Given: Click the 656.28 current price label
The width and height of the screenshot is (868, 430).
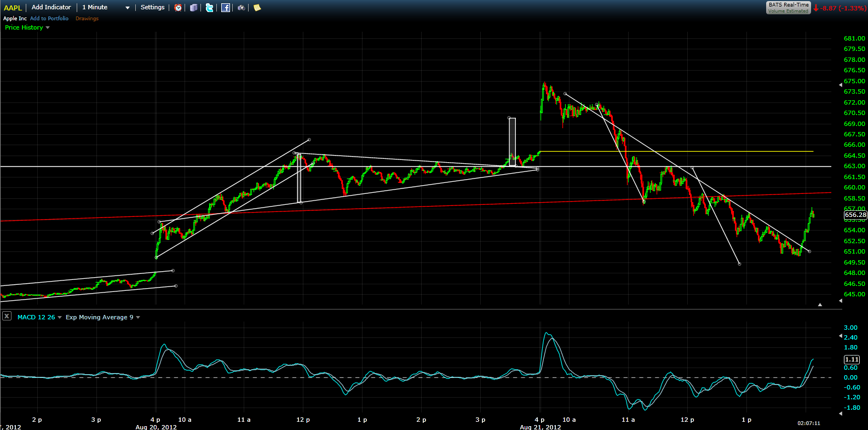Looking at the screenshot, I should click(x=855, y=215).
